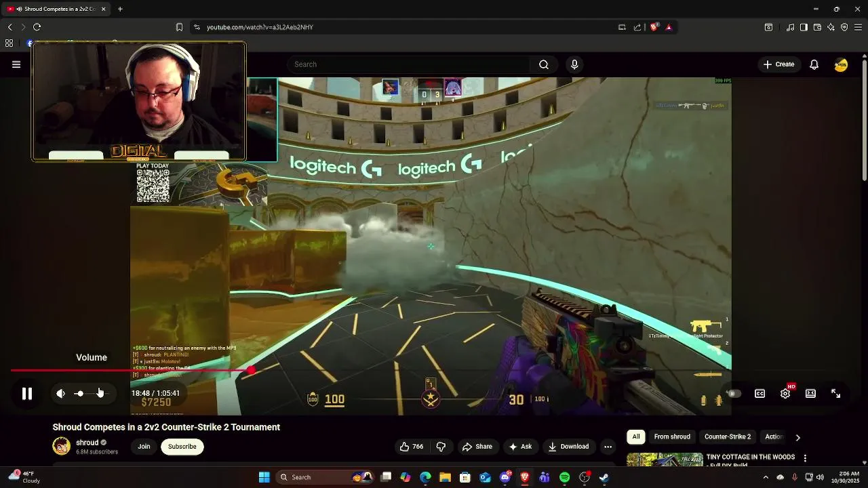Viewport: 868px width, 488px height.
Task: Click the address bar URL
Action: pyautogui.click(x=260, y=27)
